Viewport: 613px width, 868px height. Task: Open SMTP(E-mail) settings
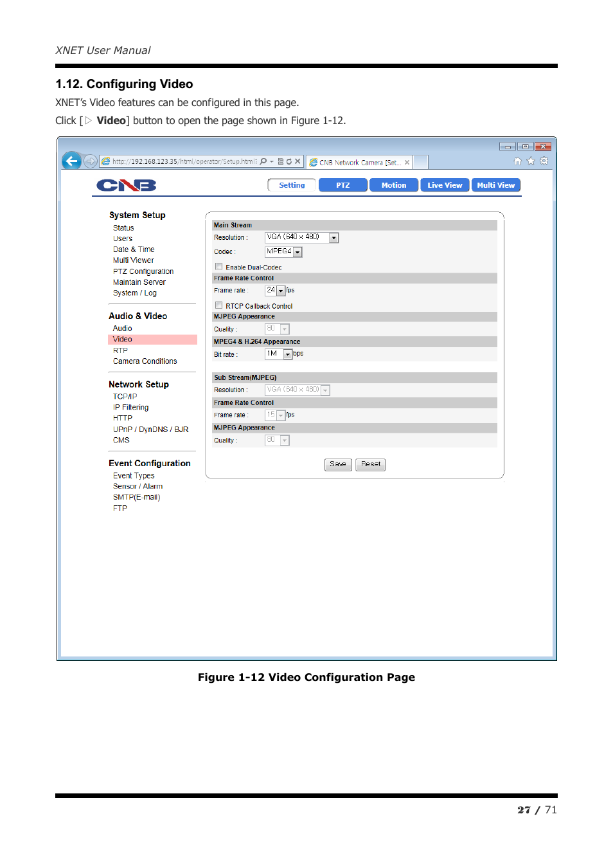pyautogui.click(x=137, y=498)
